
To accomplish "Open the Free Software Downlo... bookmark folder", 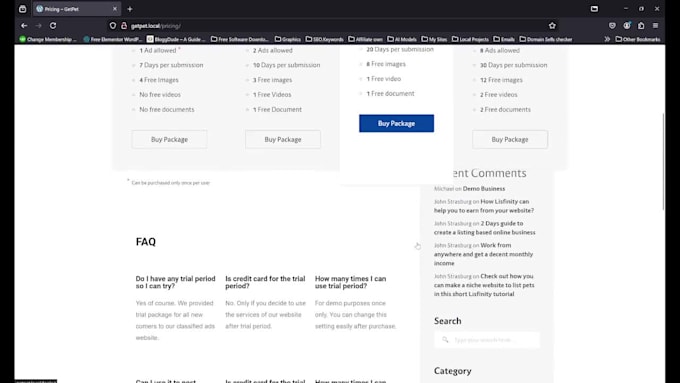I will 240,39.
